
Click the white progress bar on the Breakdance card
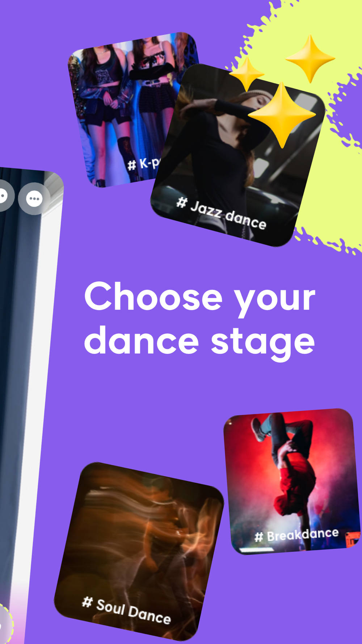tap(257, 549)
